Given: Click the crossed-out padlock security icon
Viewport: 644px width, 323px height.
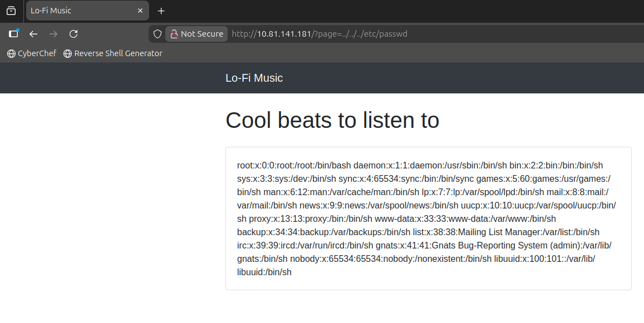Looking at the screenshot, I should pyautogui.click(x=174, y=34).
